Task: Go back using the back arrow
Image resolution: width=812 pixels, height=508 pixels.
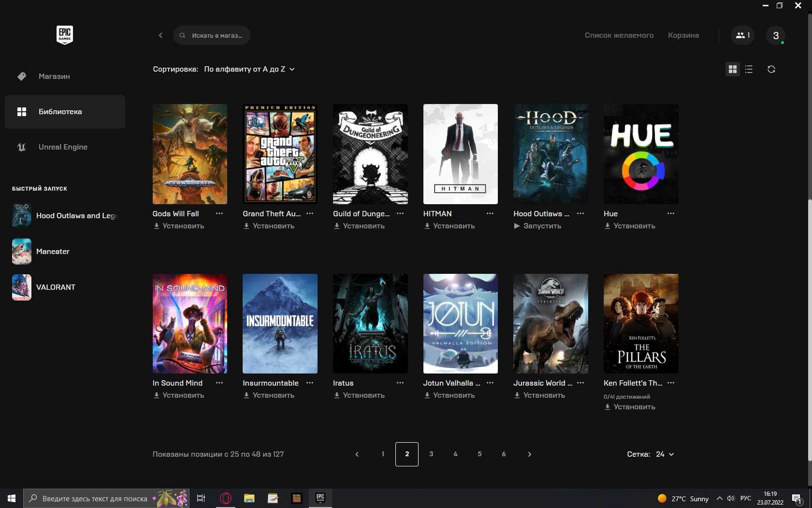Action: point(160,35)
